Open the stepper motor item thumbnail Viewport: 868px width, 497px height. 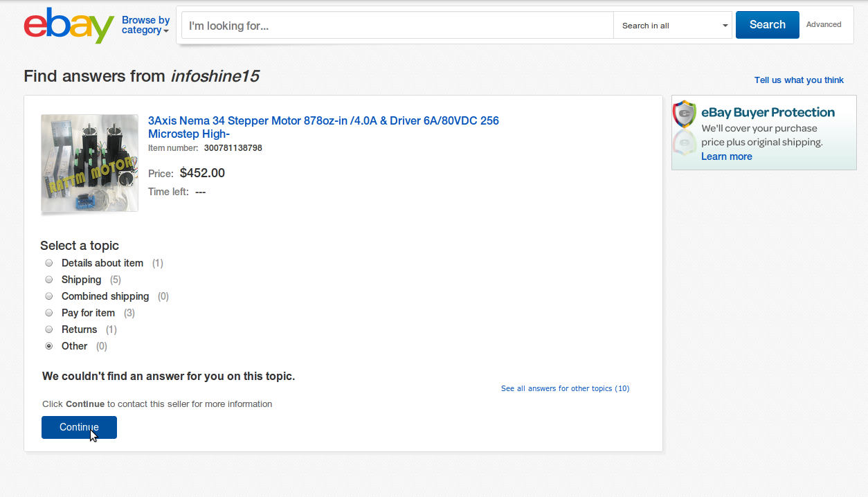tap(89, 163)
